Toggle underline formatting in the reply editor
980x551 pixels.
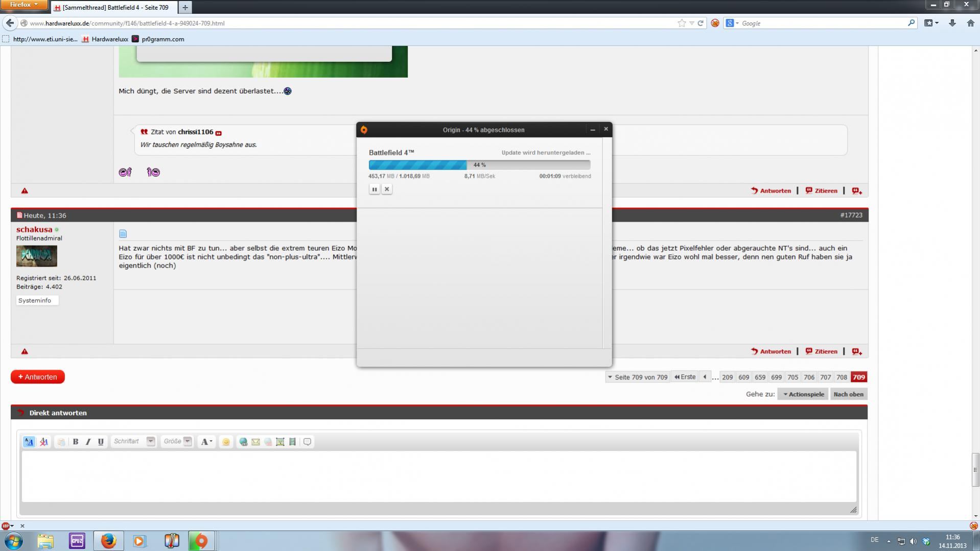[x=101, y=442]
